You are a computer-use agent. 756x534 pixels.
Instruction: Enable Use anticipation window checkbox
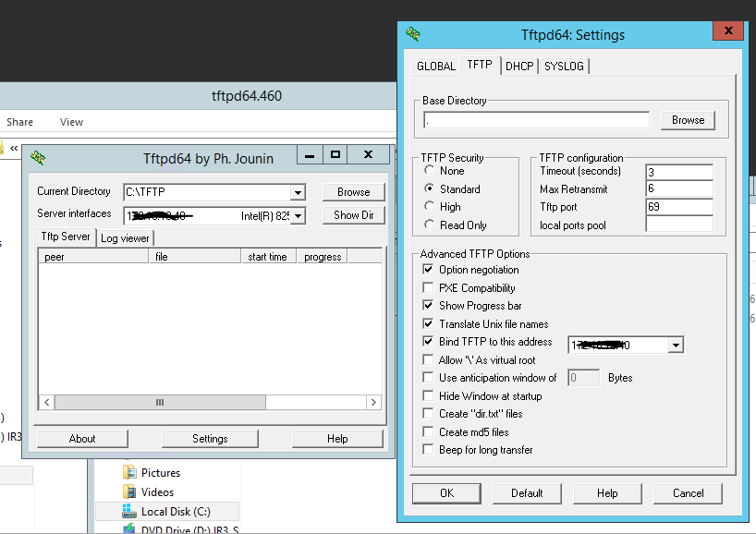[x=428, y=377]
